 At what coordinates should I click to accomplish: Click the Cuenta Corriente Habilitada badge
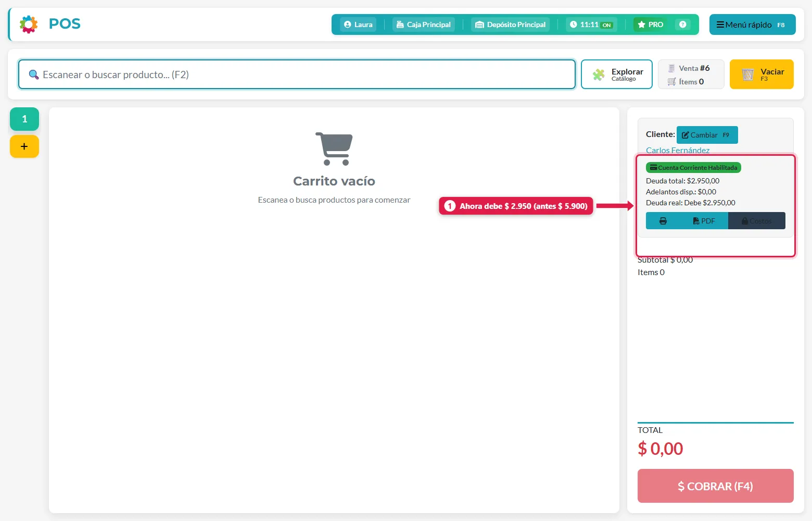click(x=693, y=168)
